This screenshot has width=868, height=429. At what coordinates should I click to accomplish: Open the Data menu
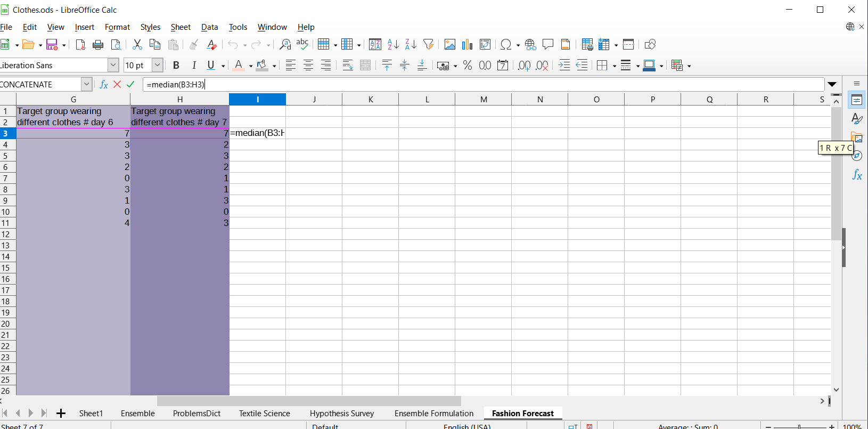coord(209,27)
